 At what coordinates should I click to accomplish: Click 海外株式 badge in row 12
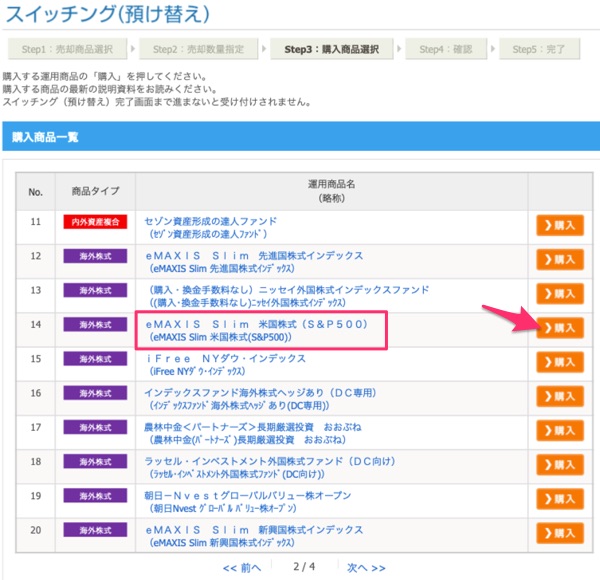click(x=95, y=256)
